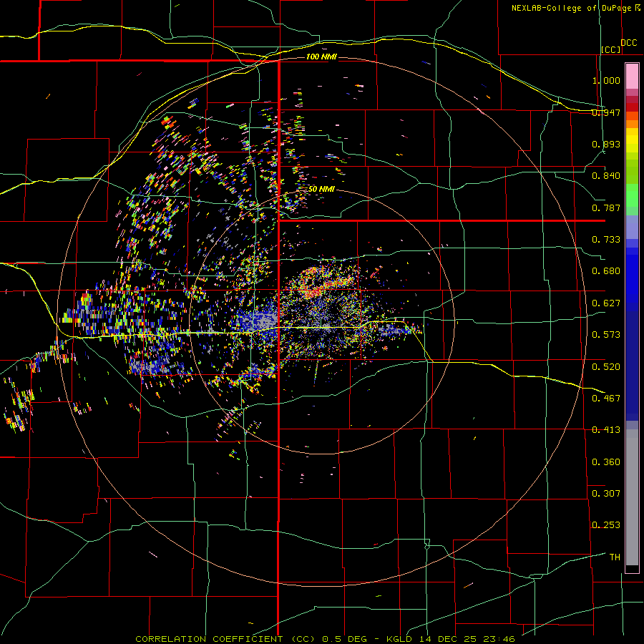Click the 0.680 scale value
Screen dimensions: 644x644
pyautogui.click(x=606, y=271)
